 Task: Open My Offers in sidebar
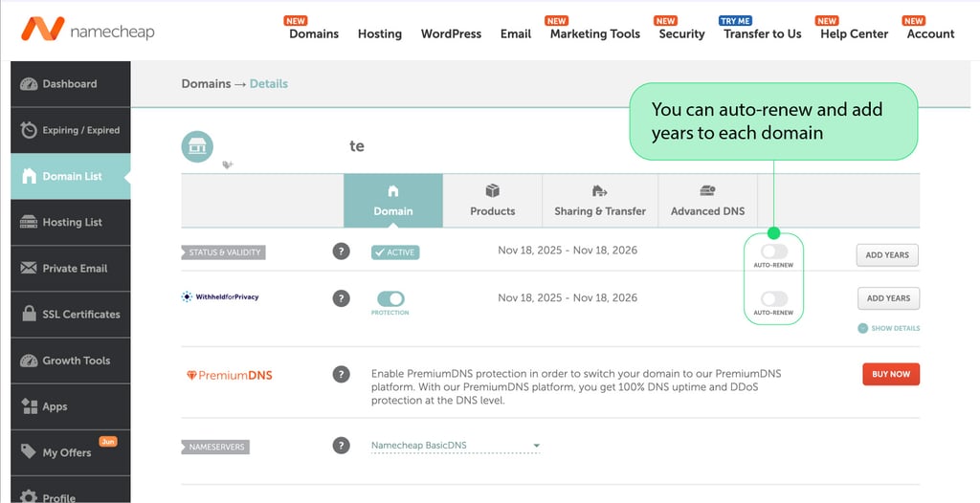point(71,452)
